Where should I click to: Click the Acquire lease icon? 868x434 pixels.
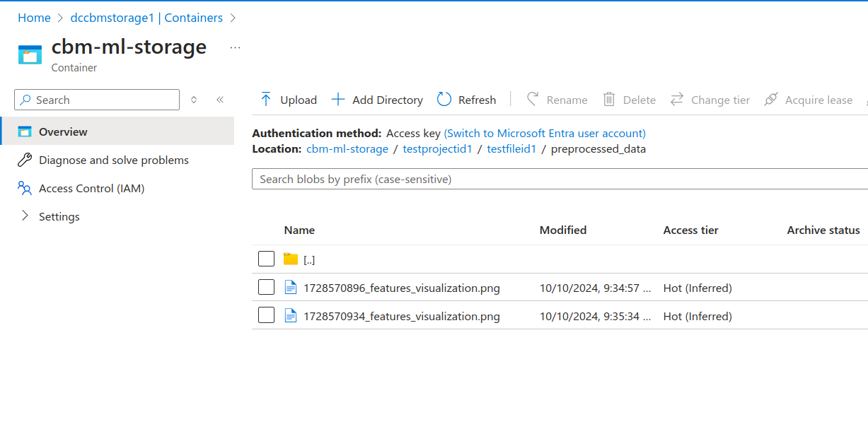(x=771, y=100)
